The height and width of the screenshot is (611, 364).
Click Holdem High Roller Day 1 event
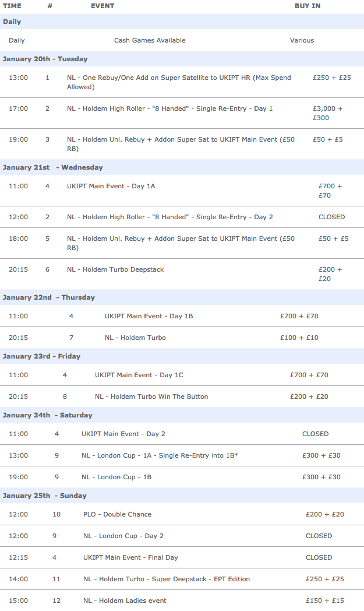169,108
